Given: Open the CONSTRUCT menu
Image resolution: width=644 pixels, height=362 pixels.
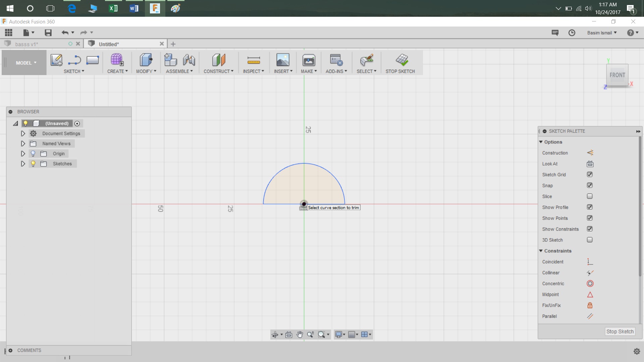Looking at the screenshot, I should tap(218, 71).
